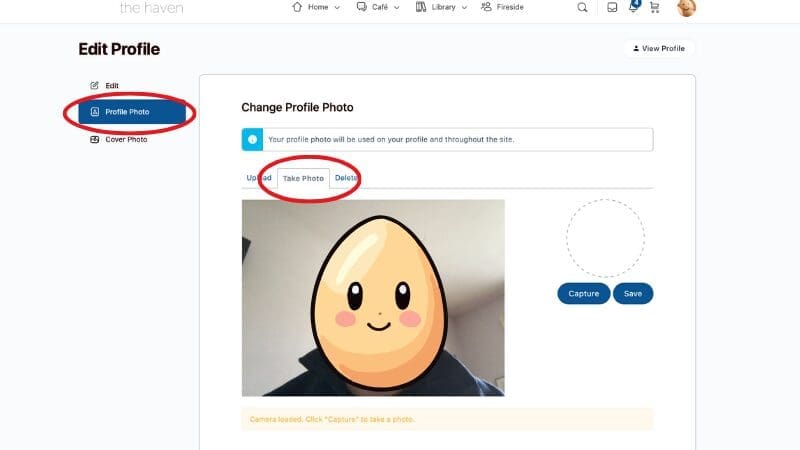Image resolution: width=800 pixels, height=450 pixels.
Task: Click the View Profile button
Action: [x=657, y=48]
